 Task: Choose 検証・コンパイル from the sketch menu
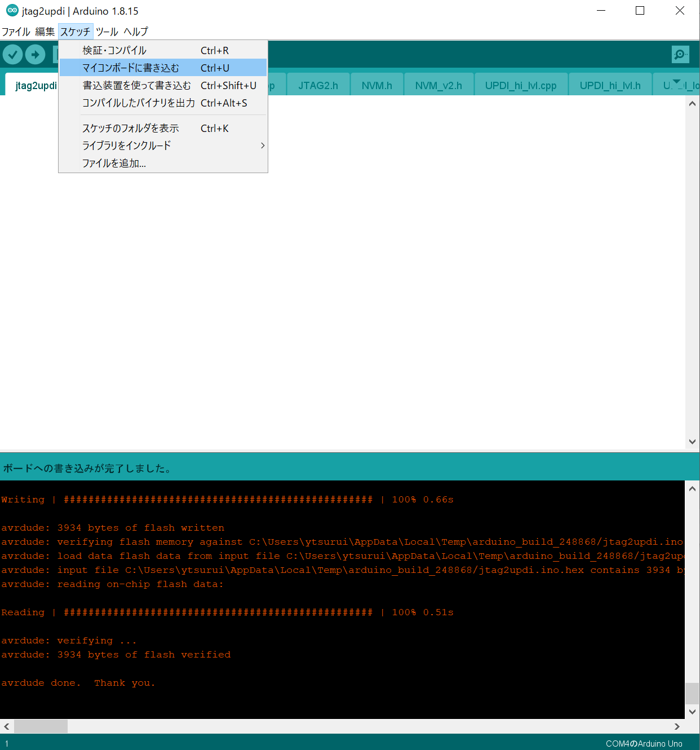click(x=114, y=51)
